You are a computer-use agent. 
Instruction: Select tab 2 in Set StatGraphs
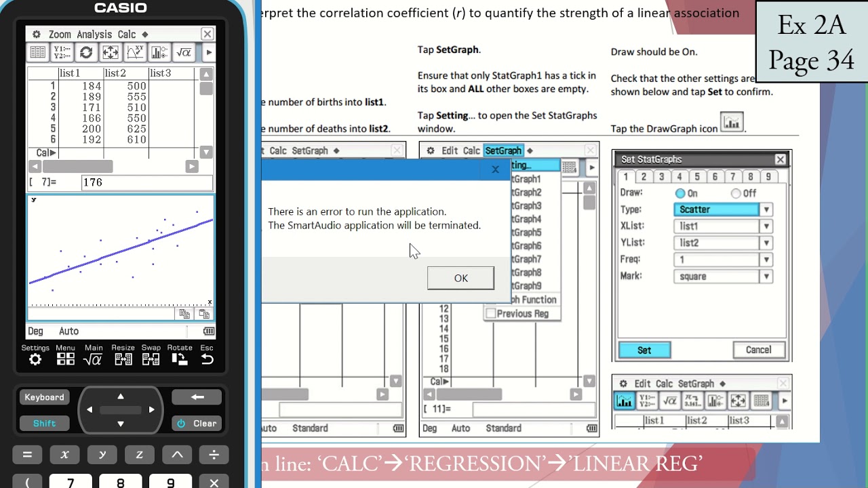(644, 176)
